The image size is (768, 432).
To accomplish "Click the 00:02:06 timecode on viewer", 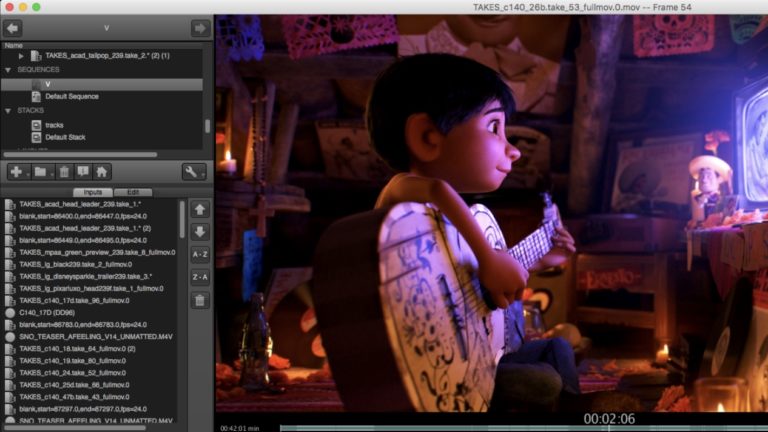I will point(609,419).
